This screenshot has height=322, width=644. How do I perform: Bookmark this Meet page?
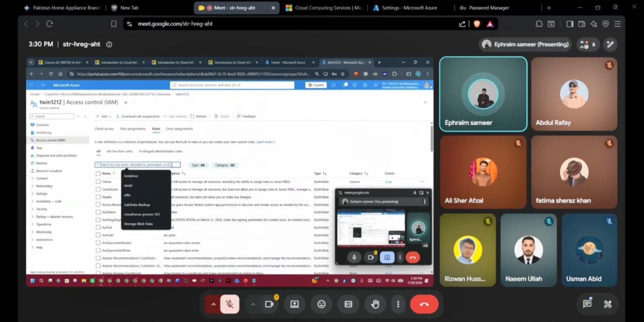[x=114, y=24]
